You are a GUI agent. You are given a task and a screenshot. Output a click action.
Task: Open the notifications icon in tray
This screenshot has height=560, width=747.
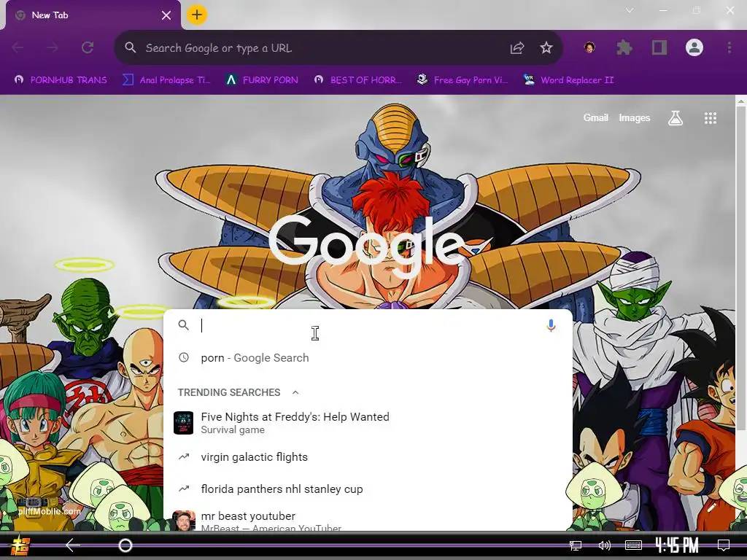click(724, 545)
